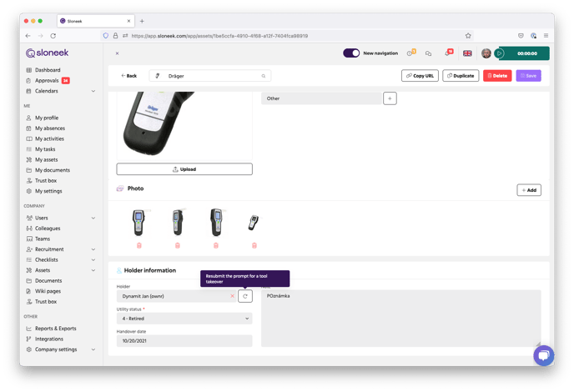Expand the Calendars menu chevron
This screenshot has height=392, width=574.
[93, 91]
